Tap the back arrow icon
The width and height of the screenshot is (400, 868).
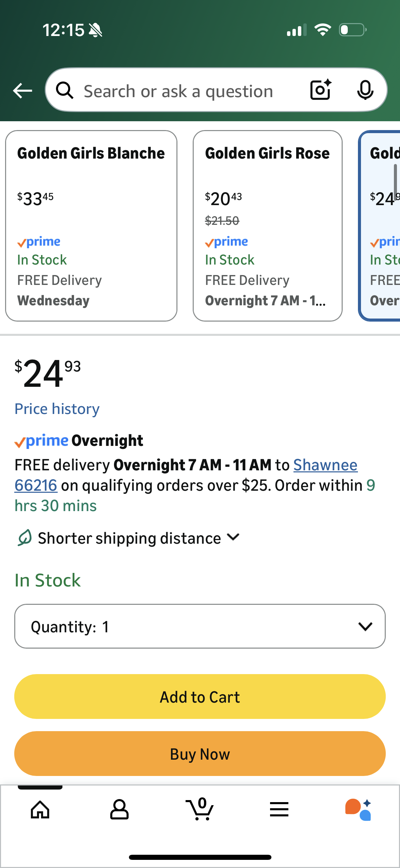point(22,91)
